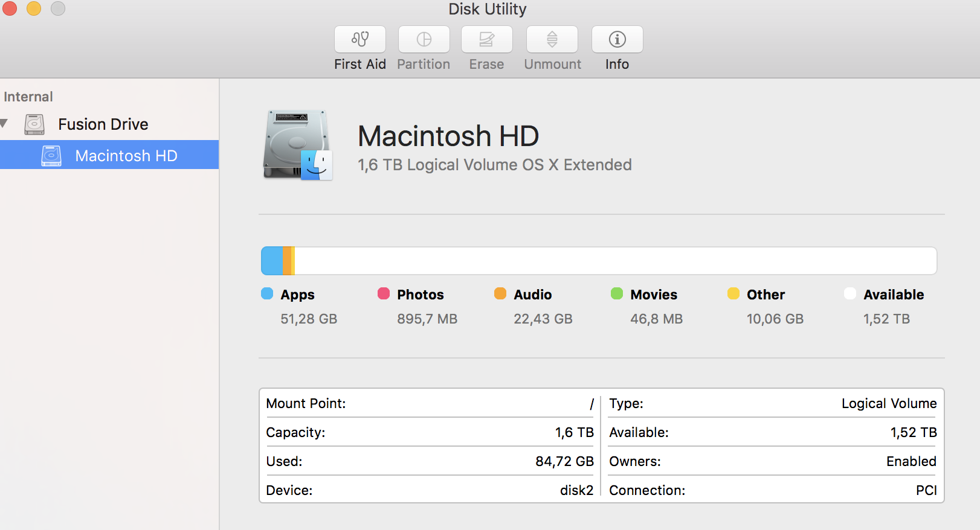Click the '84,72 GB' used value
The width and height of the screenshot is (980, 530).
tap(565, 461)
